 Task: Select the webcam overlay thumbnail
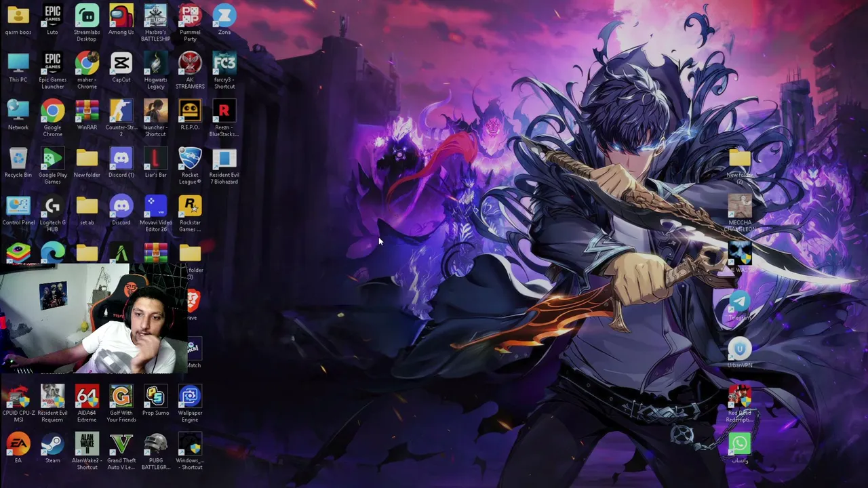coord(93,319)
